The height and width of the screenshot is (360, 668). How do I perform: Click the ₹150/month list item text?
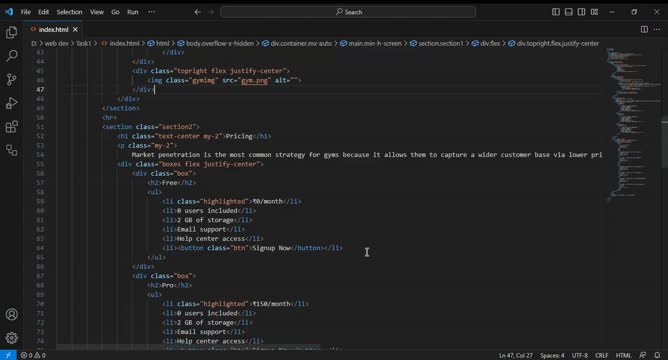(x=271, y=304)
